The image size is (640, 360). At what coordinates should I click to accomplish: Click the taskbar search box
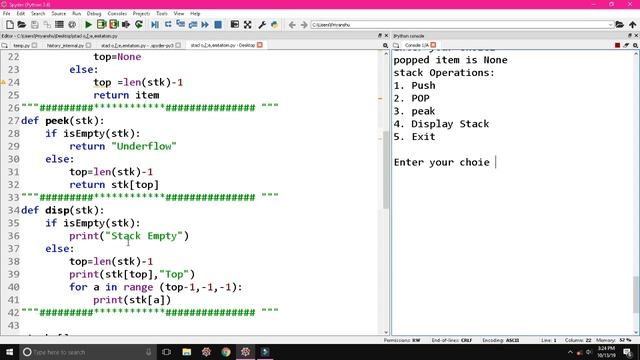tap(88, 352)
